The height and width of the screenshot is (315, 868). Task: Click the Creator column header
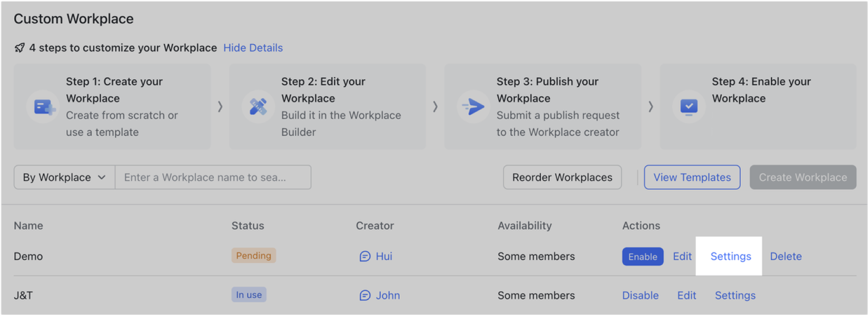pyautogui.click(x=375, y=226)
